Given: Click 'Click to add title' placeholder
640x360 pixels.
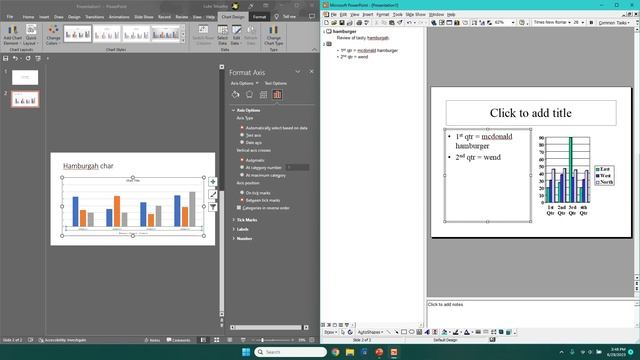Looking at the screenshot, I should click(x=531, y=113).
